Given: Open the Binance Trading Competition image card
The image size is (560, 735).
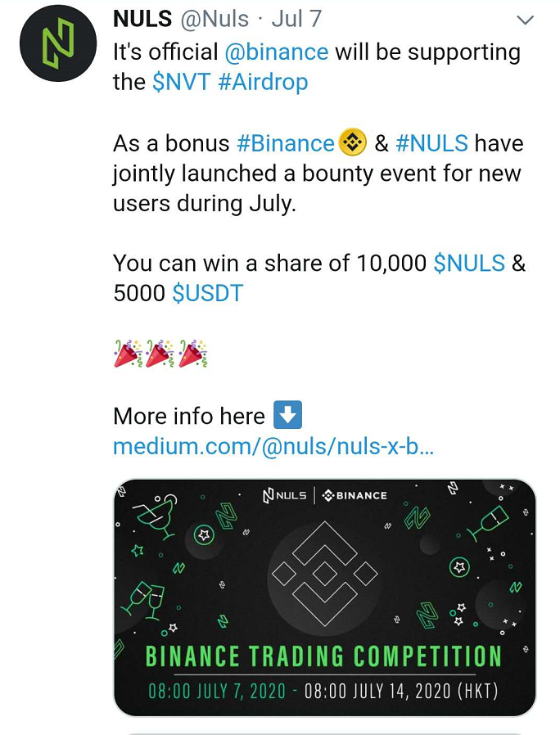Looking at the screenshot, I should click(x=324, y=597).
